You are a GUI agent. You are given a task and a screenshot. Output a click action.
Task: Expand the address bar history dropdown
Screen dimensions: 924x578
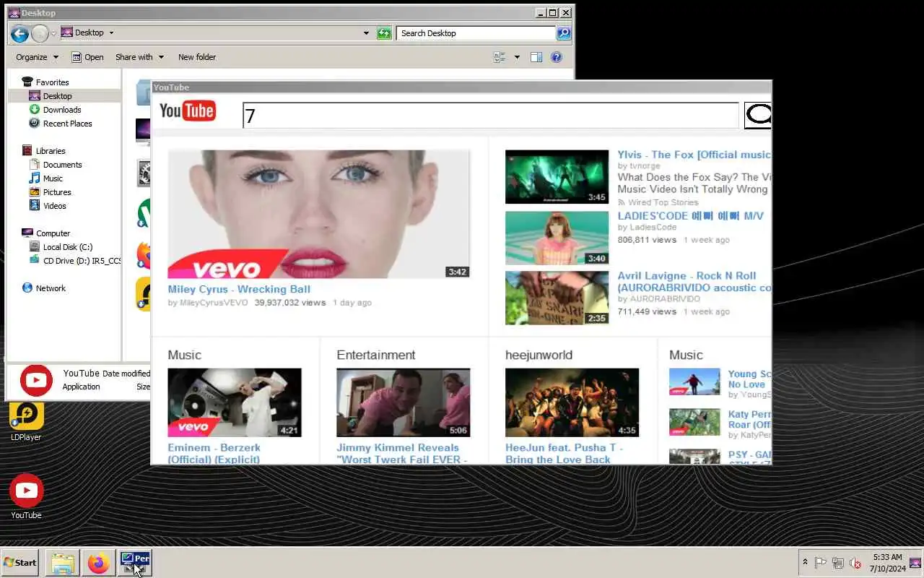[x=366, y=33]
